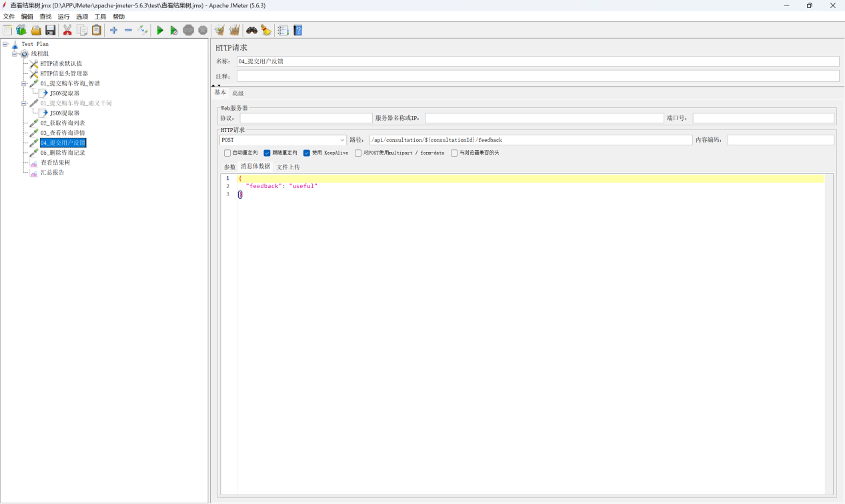
Task: Open the 编辑 menu
Action: [x=27, y=17]
